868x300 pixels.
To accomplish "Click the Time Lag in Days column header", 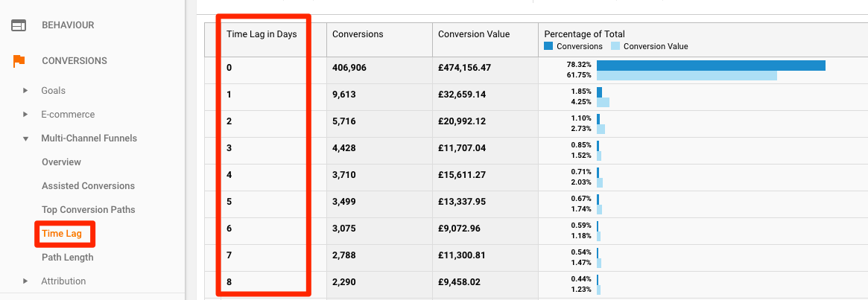I will click(261, 34).
